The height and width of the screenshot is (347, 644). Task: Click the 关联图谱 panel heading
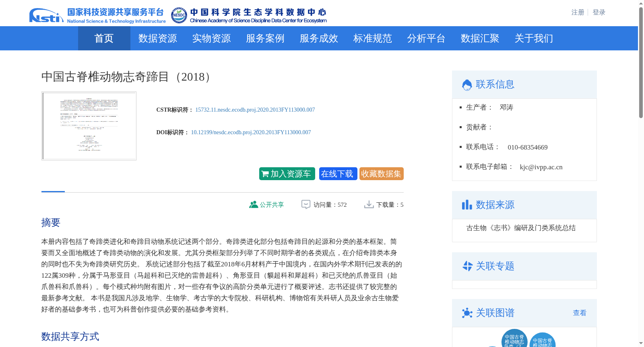tap(495, 313)
